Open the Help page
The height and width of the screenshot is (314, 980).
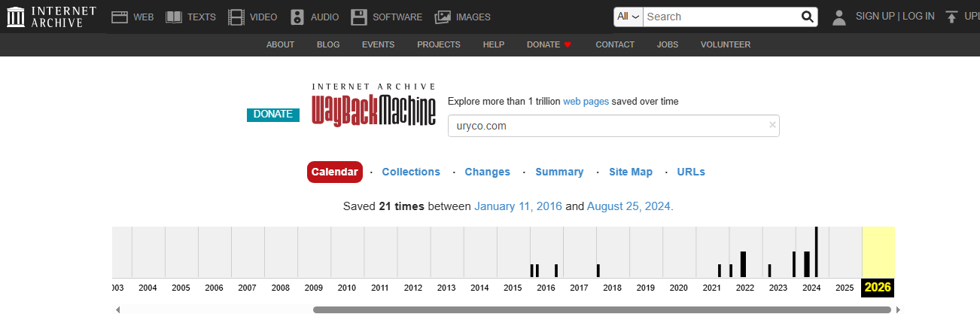(494, 44)
